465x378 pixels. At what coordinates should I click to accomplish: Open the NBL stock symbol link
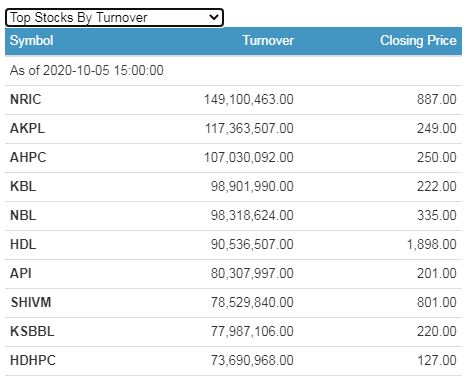point(23,215)
